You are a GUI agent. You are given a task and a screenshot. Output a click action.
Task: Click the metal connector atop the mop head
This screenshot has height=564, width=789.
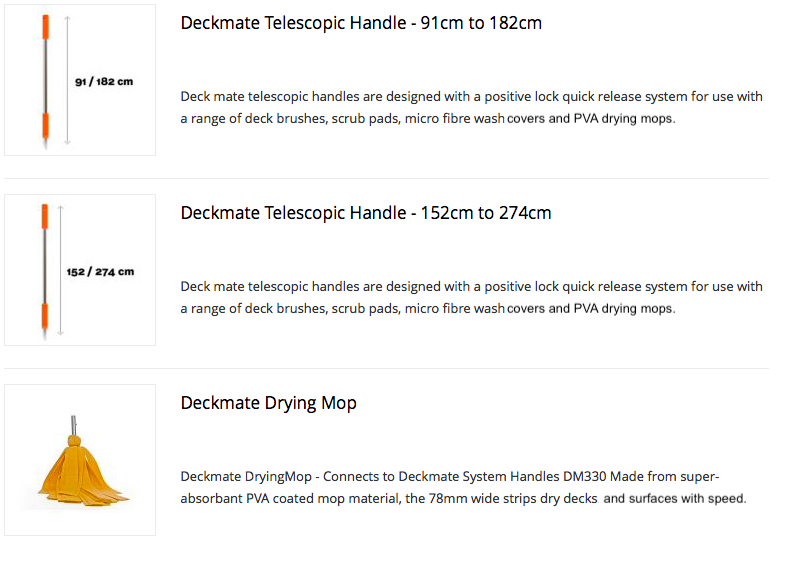[73, 426]
